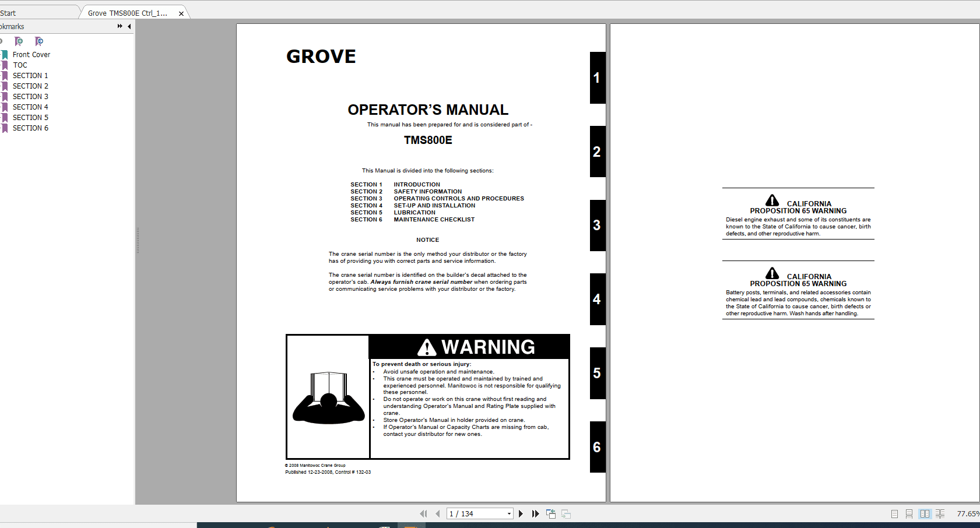Click the next view icon
Screen dimensions: 980x528
coord(566,513)
